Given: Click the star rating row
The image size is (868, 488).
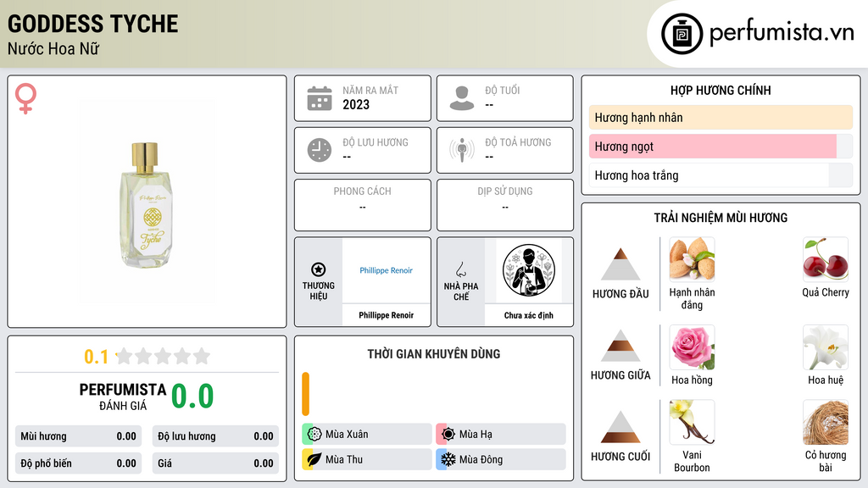Looking at the screenshot, I should (163, 356).
